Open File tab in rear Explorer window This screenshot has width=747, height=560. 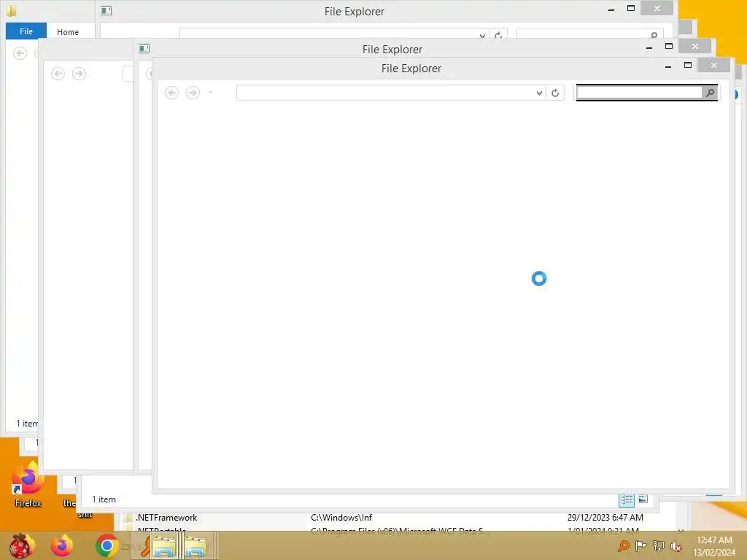[26, 31]
